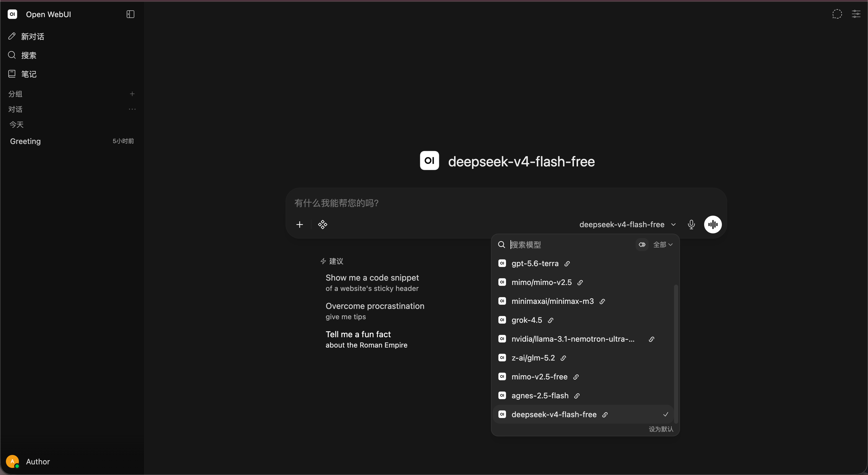Click the gpt-5.6-terra model logo
868x475 pixels.
pos(502,263)
